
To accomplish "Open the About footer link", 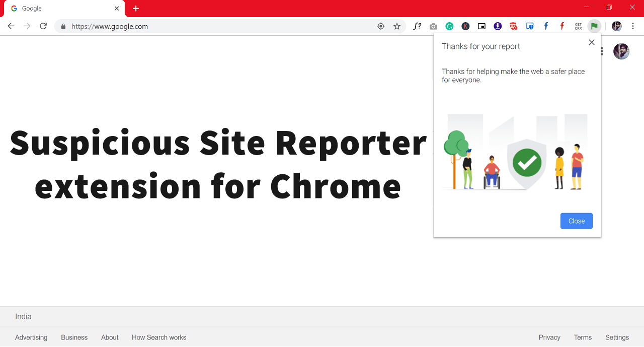I will click(x=110, y=337).
